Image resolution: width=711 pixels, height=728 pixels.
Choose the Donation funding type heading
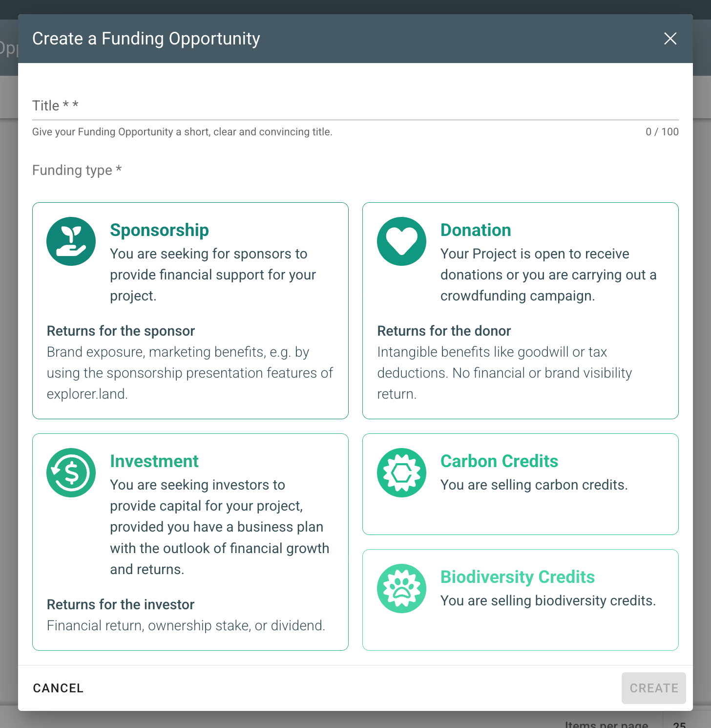[x=476, y=230]
